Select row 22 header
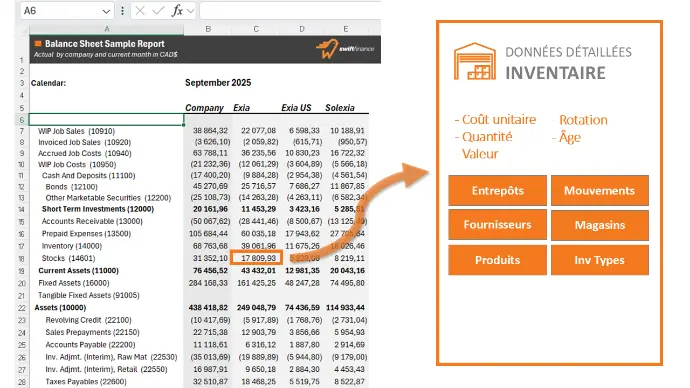 [x=22, y=308]
